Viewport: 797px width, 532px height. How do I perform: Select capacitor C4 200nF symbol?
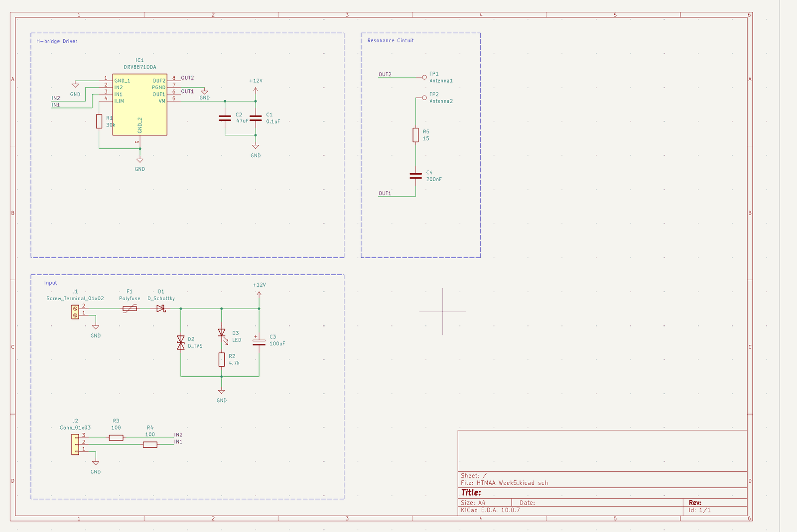tap(415, 176)
